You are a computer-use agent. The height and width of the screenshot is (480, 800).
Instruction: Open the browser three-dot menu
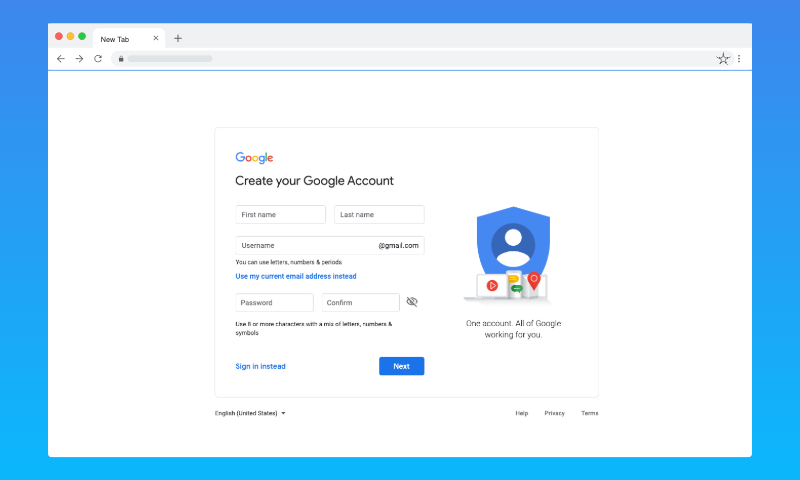point(739,59)
